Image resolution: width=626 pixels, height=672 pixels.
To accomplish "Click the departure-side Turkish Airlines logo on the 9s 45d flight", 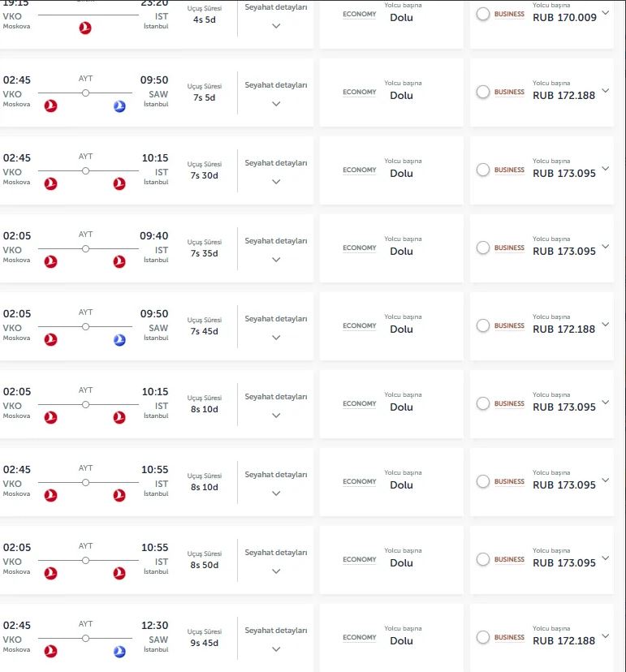I will tap(51, 652).
